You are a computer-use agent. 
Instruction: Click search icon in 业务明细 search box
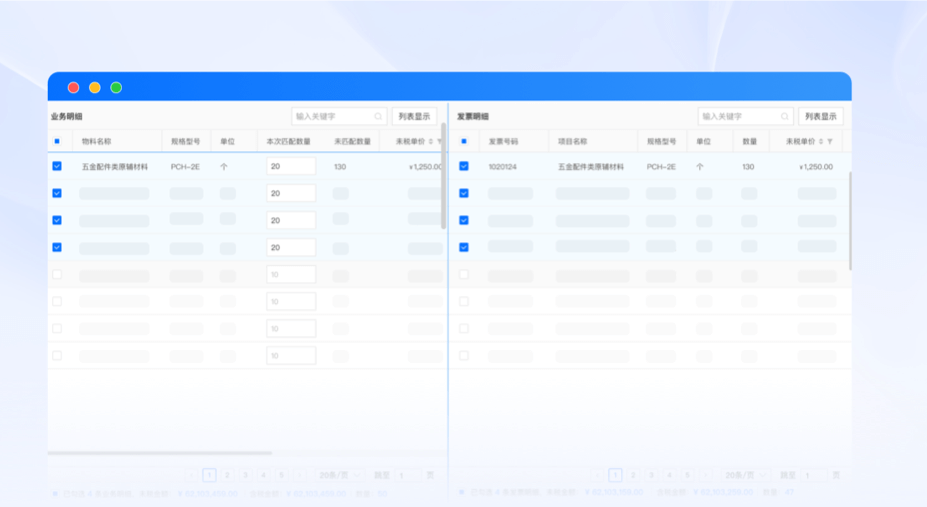pyautogui.click(x=378, y=117)
